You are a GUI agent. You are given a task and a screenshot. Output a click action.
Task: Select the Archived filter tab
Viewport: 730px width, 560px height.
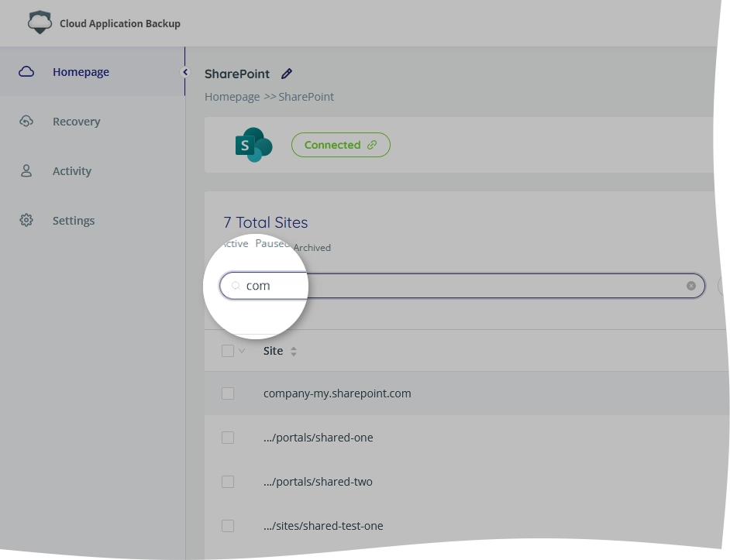(x=312, y=248)
